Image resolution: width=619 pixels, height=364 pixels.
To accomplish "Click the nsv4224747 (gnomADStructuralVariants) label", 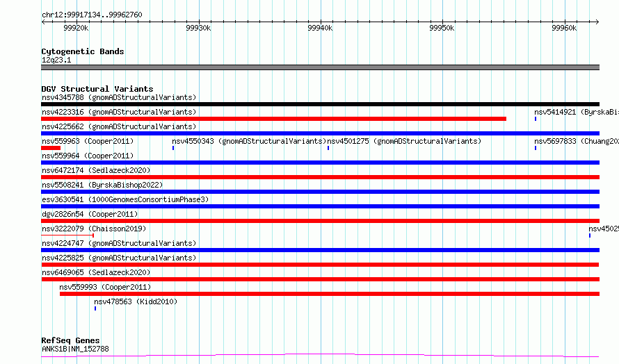I will pyautogui.click(x=119, y=243).
